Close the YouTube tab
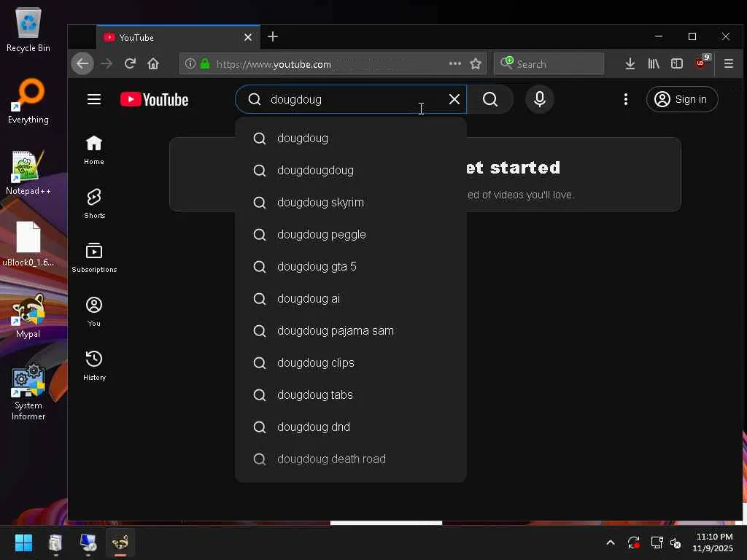 248,37
